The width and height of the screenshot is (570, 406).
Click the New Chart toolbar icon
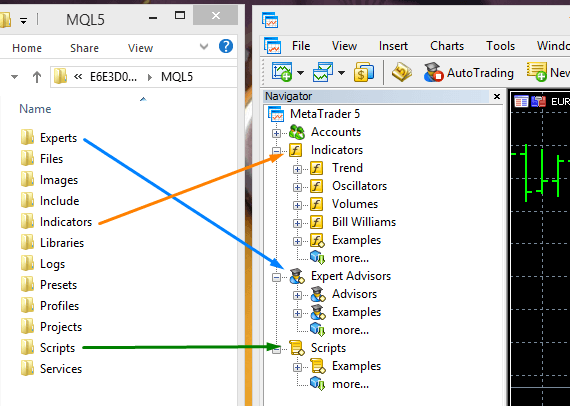(x=282, y=72)
